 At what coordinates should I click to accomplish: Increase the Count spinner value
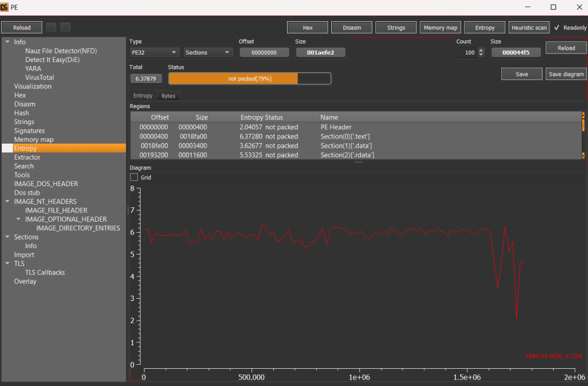(x=481, y=51)
